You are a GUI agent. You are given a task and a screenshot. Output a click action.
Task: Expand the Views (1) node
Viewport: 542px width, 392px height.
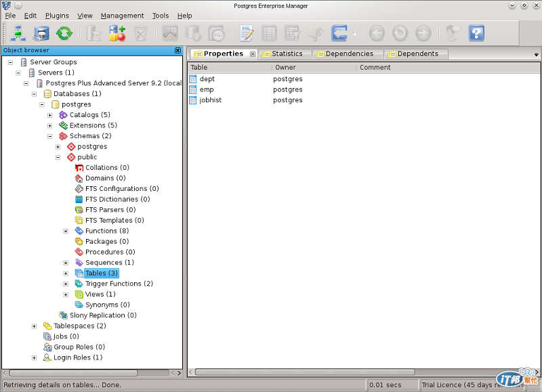(x=66, y=295)
